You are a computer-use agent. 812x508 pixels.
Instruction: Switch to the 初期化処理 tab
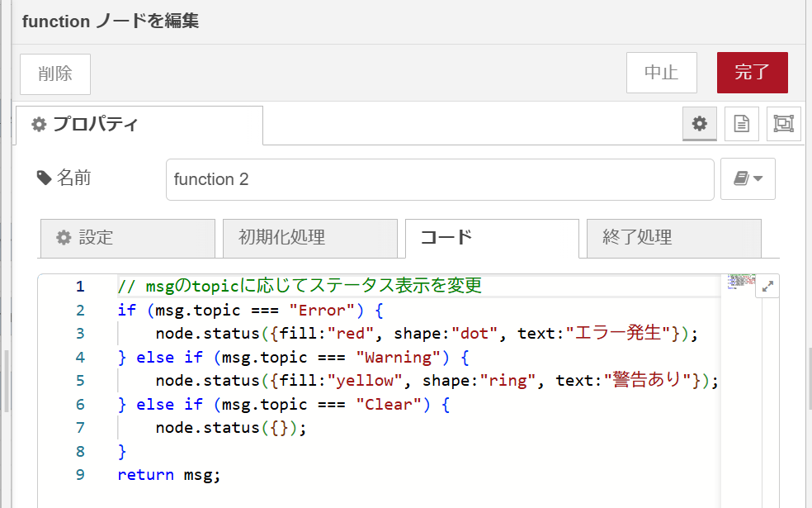(310, 238)
